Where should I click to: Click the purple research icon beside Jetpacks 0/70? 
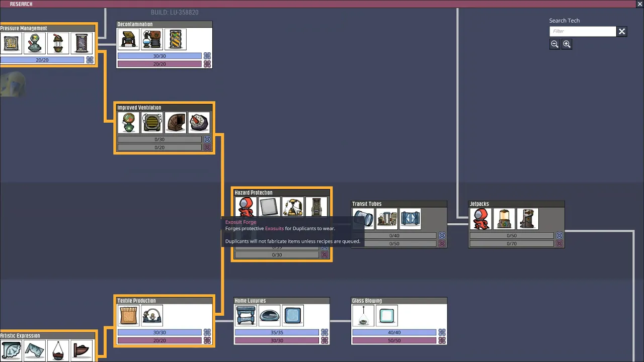[559, 243]
